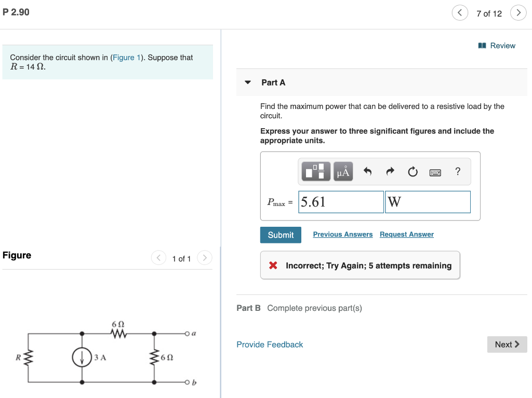Image resolution: width=532 pixels, height=398 pixels.
Task: Collapse the Part A section triangle
Action: pyautogui.click(x=247, y=82)
